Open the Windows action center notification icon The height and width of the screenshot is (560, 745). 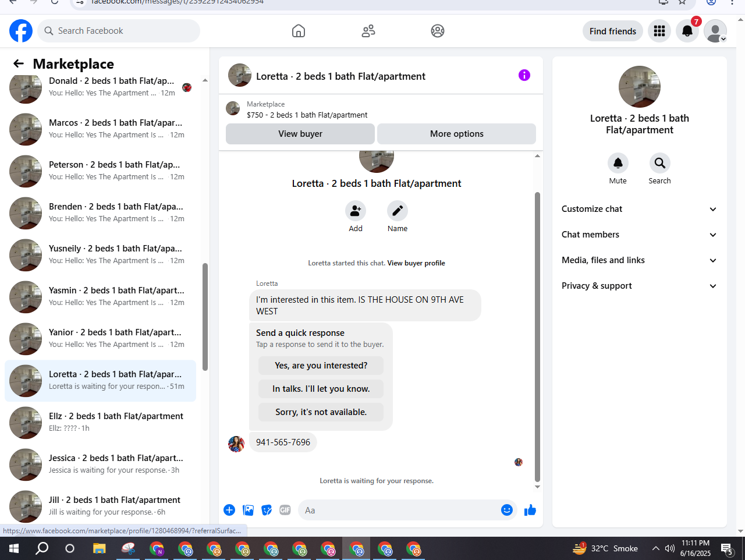[727, 548]
